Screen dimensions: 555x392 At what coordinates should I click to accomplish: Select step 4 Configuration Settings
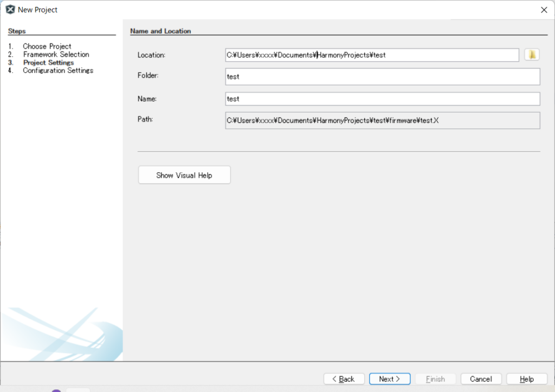pos(58,71)
